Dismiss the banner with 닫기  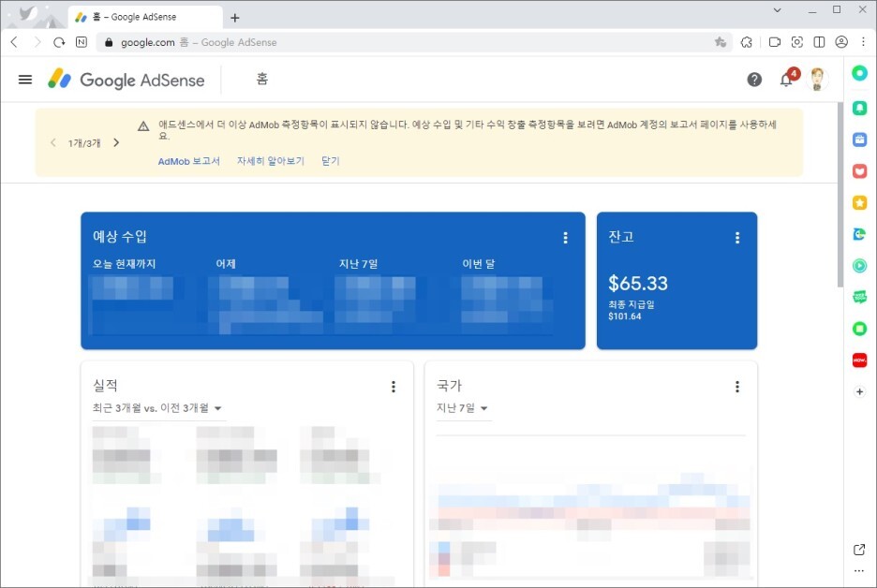(x=331, y=161)
